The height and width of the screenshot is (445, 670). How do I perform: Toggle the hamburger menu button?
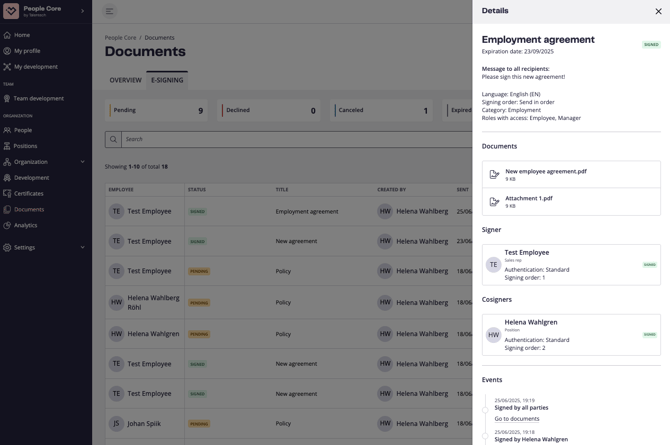click(110, 11)
